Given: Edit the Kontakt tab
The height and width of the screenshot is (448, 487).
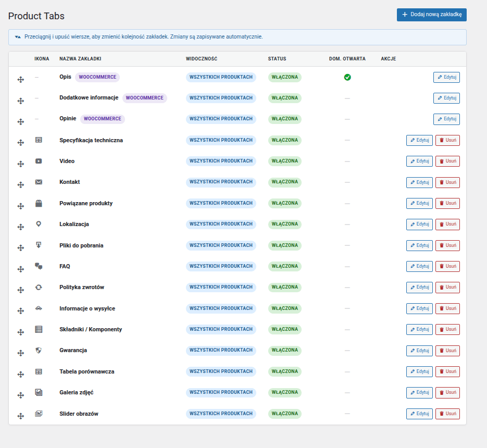Looking at the screenshot, I should pos(419,182).
